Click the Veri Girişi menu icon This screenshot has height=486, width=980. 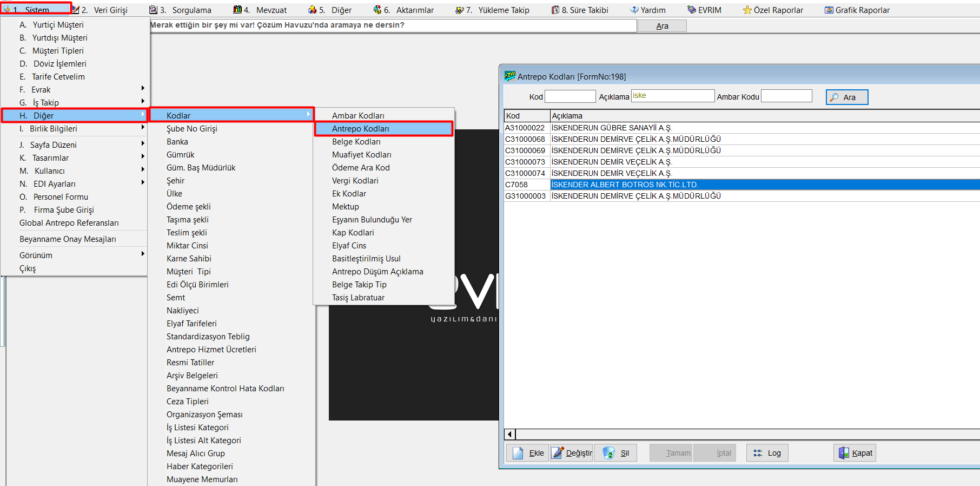click(x=76, y=10)
